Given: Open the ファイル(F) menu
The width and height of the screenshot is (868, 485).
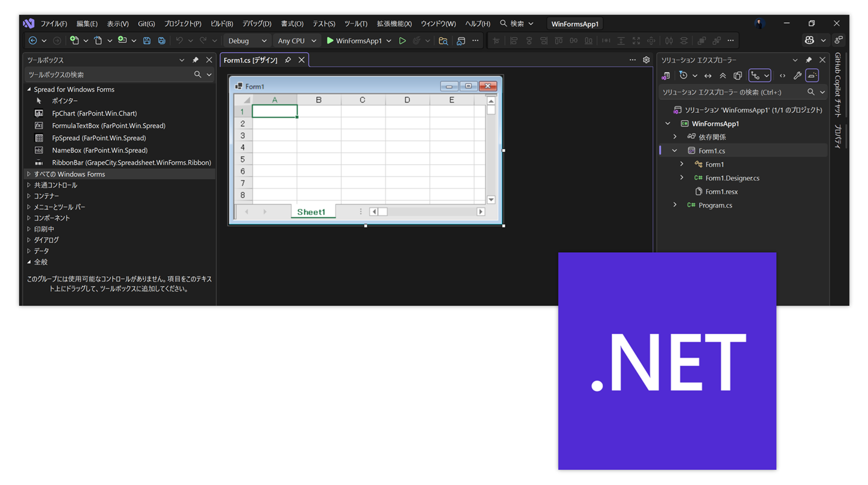Looking at the screenshot, I should pos(54,24).
